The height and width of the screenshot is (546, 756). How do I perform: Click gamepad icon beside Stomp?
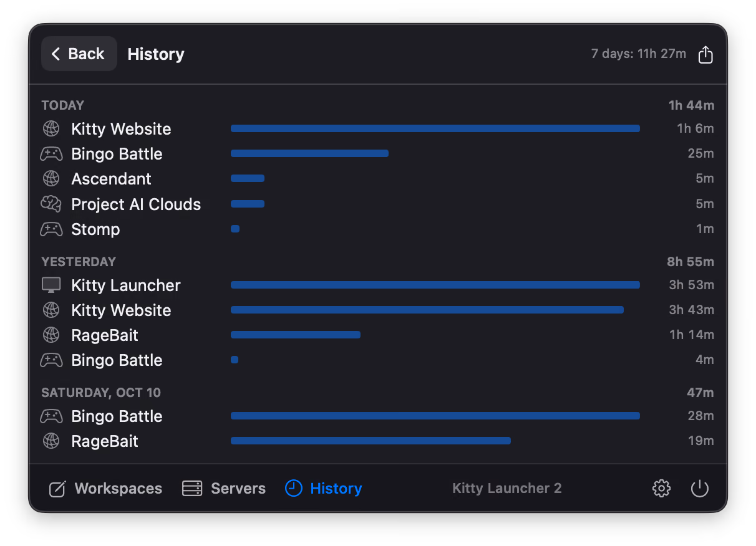[x=51, y=229]
